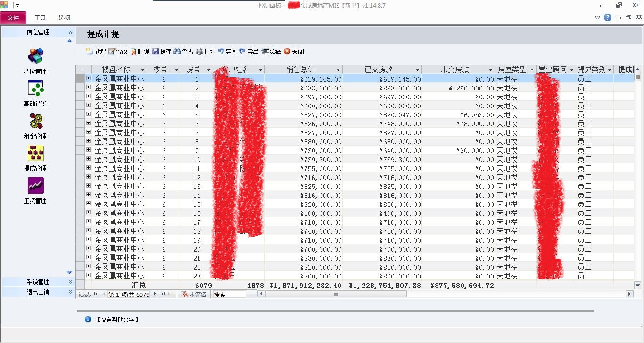The image size is (644, 343).
Task: Open the 工具 tab
Action: pyautogui.click(x=40, y=18)
